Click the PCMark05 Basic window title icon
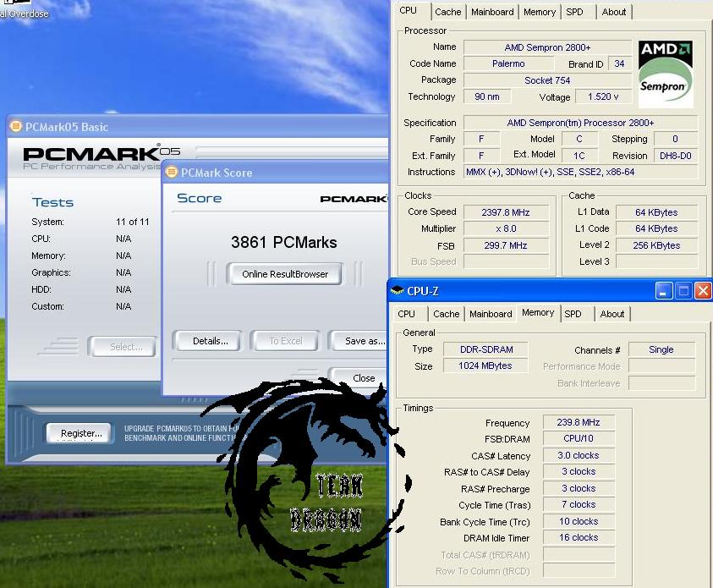The image size is (713, 588). 15,126
